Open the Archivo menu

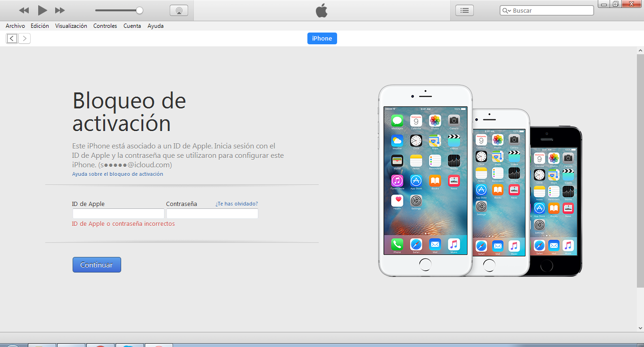(x=15, y=26)
